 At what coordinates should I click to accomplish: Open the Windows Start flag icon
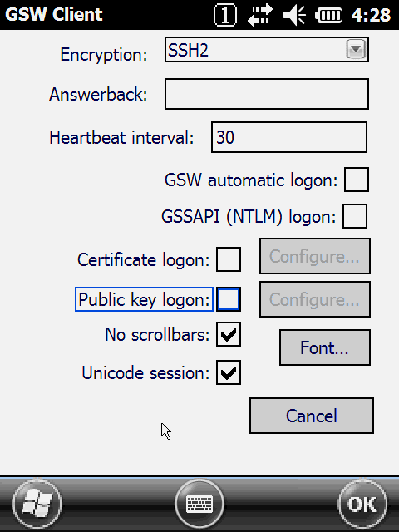37,504
